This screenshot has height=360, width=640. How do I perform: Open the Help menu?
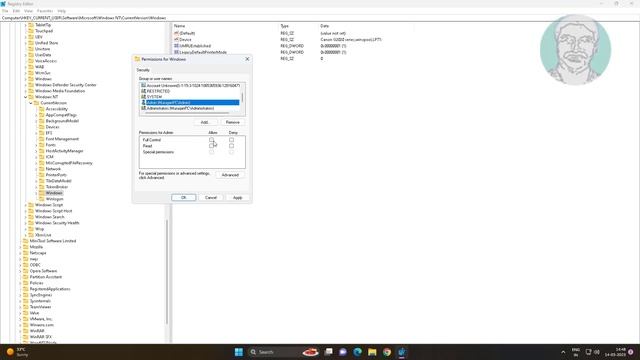[62, 11]
